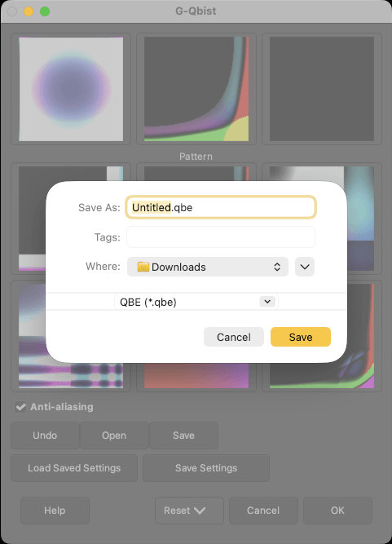Select the blank gray top-right thumbnail
The image size is (392, 544).
[x=322, y=89]
